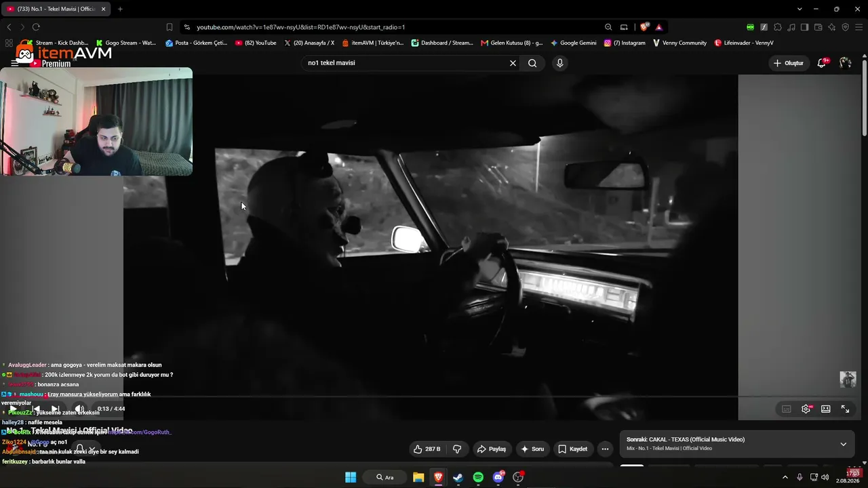Share the video with Paylaş
Screen dimensions: 868x488
492,449
